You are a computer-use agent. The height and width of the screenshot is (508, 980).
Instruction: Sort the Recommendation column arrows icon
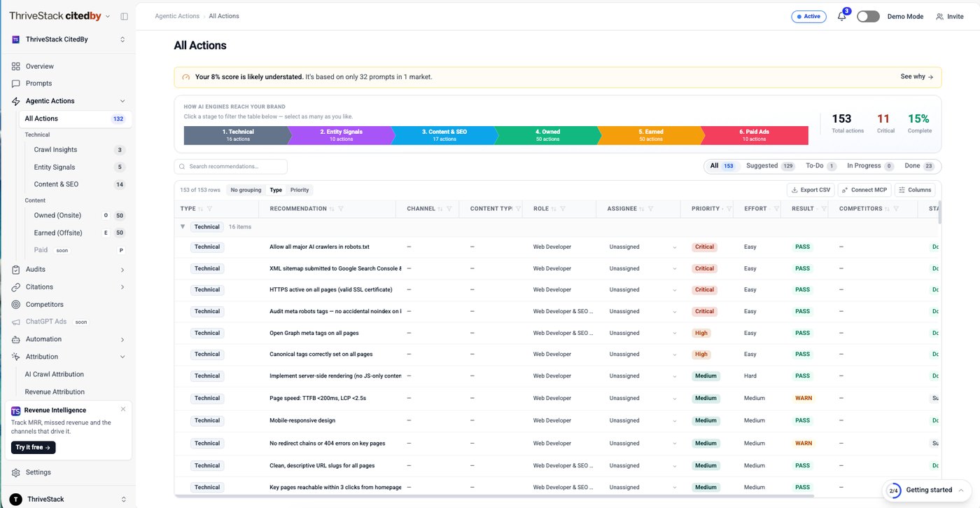332,209
